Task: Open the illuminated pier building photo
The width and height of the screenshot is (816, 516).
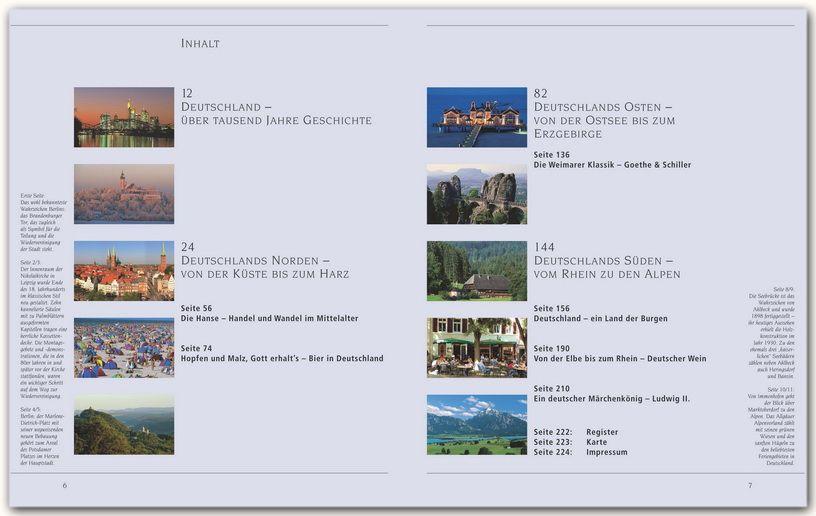Action: 476,117
